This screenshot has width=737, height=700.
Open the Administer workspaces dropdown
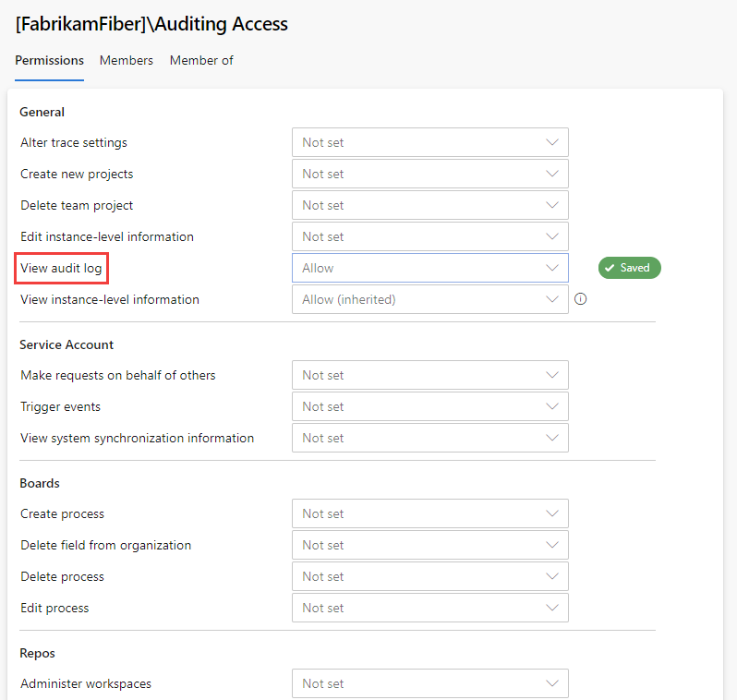pyautogui.click(x=429, y=683)
